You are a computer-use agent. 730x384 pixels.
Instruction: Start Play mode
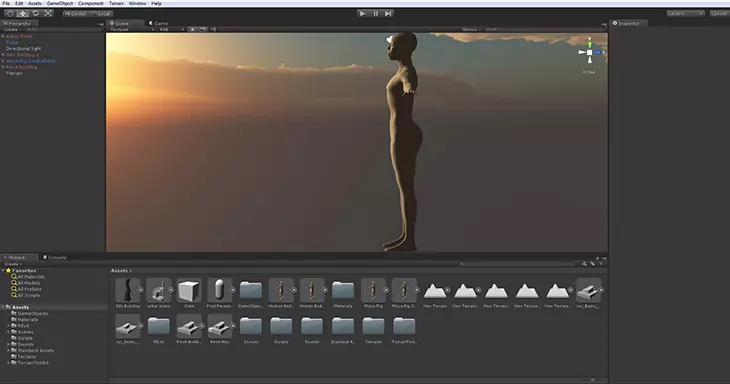coord(362,13)
